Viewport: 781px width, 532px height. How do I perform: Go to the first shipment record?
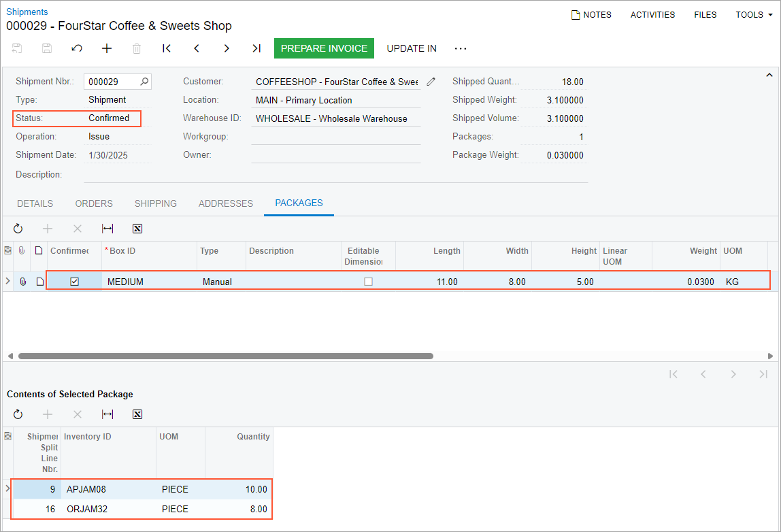pos(167,48)
